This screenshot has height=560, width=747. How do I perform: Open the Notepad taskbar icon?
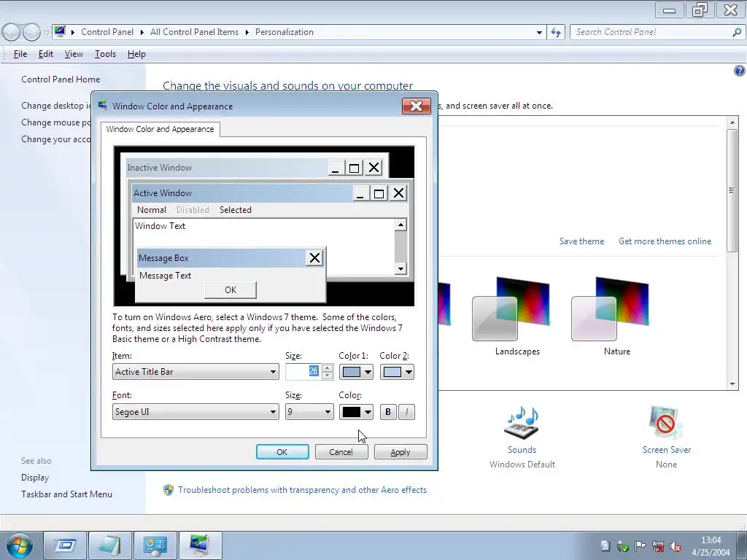pos(109,545)
